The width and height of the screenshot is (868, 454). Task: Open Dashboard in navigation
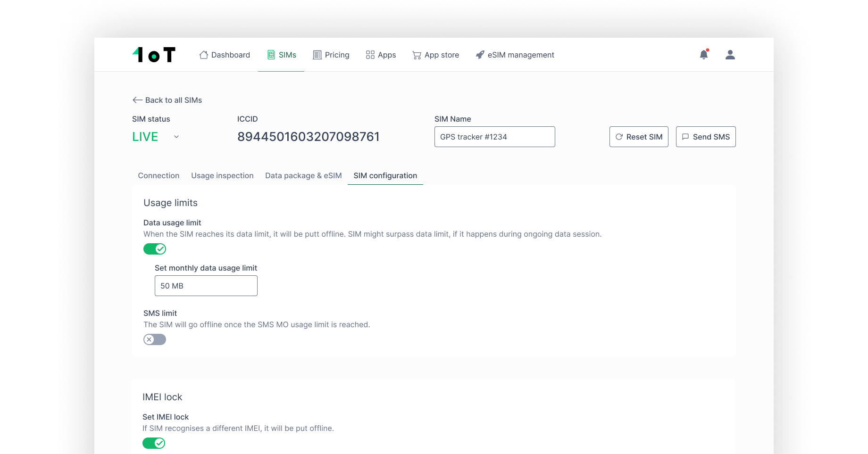pyautogui.click(x=225, y=55)
